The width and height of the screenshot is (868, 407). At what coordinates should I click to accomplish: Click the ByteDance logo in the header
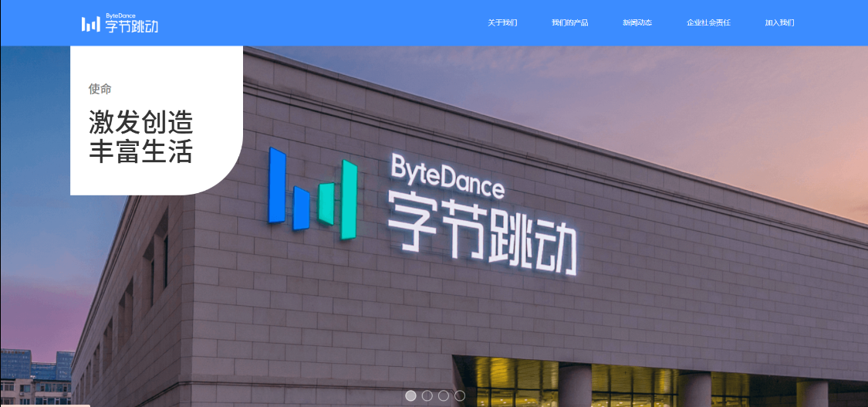(x=120, y=23)
